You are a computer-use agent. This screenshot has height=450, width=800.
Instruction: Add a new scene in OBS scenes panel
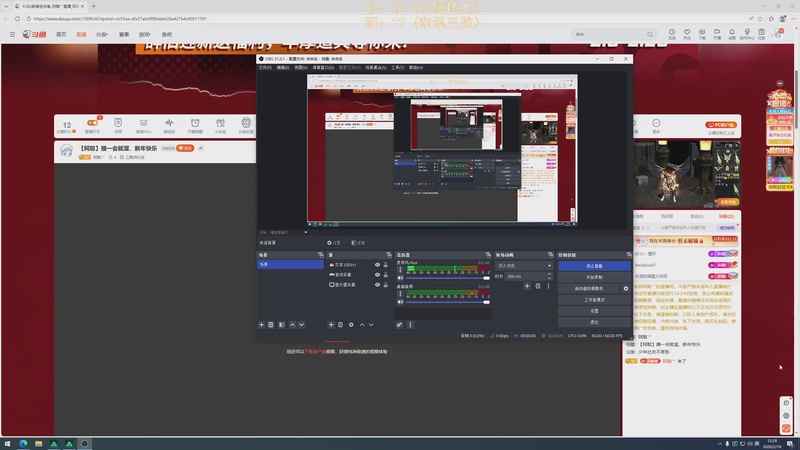point(262,324)
